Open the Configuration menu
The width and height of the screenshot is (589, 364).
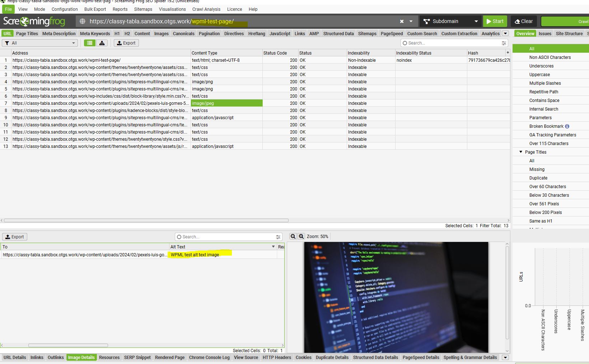[x=65, y=9]
